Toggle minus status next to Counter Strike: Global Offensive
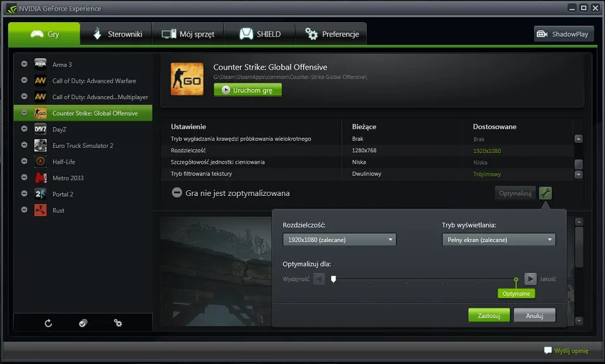This screenshot has height=364, width=605. coord(24,112)
